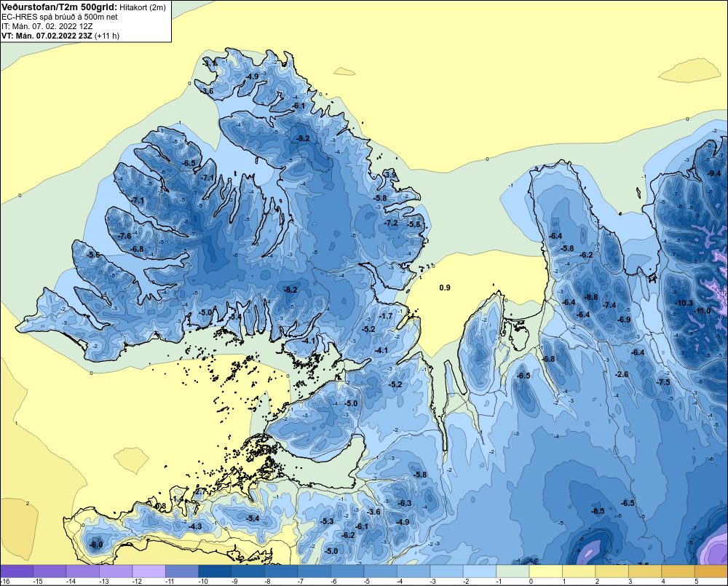Click the -16 legend scale label
Image resolution: width=728 pixels, height=586 pixels.
point(6,582)
